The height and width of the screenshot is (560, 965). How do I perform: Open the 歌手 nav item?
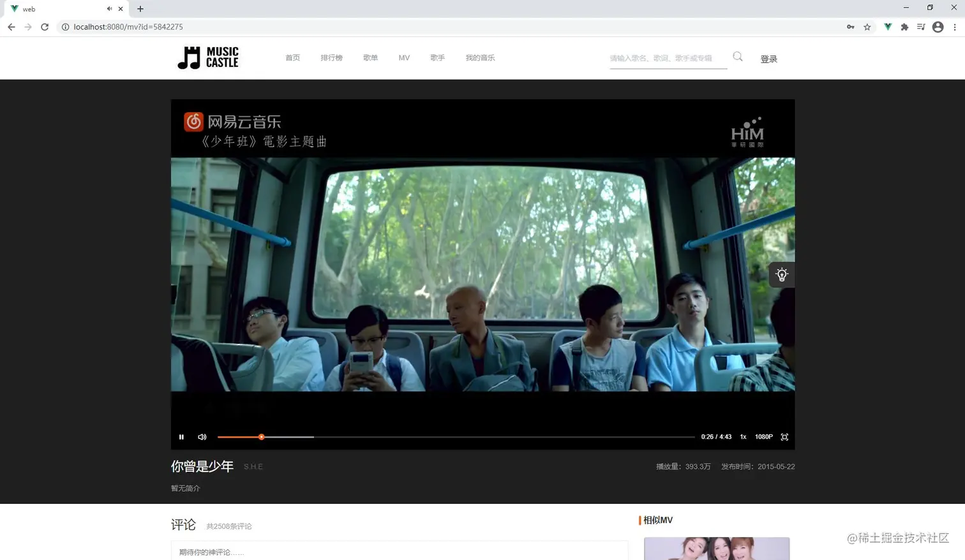pyautogui.click(x=437, y=58)
